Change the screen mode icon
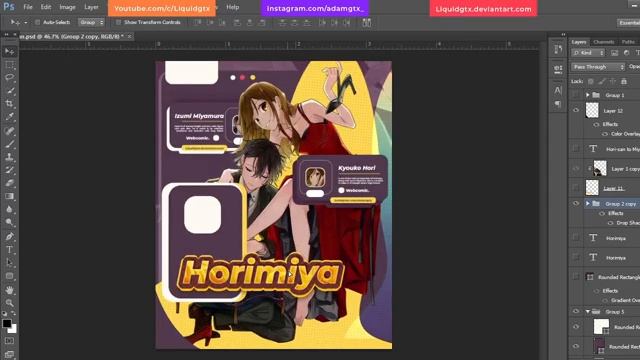The image size is (640, 360). pyautogui.click(x=9, y=354)
